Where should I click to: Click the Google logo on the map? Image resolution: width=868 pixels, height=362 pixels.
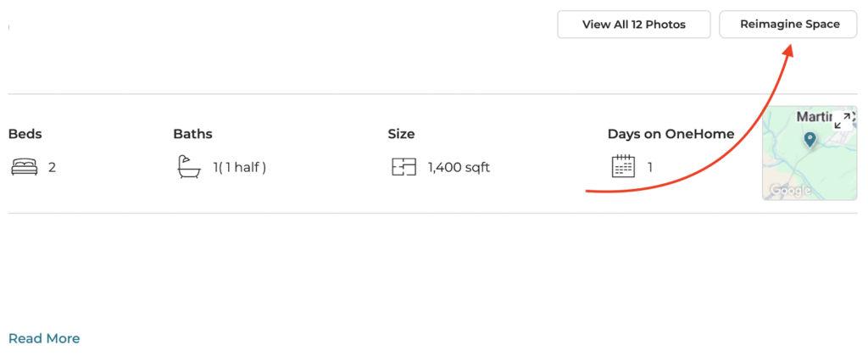click(791, 191)
